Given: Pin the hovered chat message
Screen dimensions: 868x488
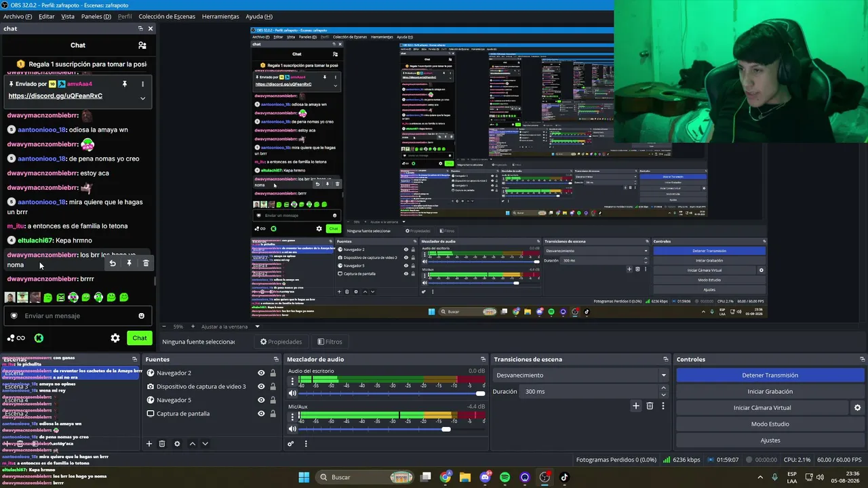Looking at the screenshot, I should [129, 263].
